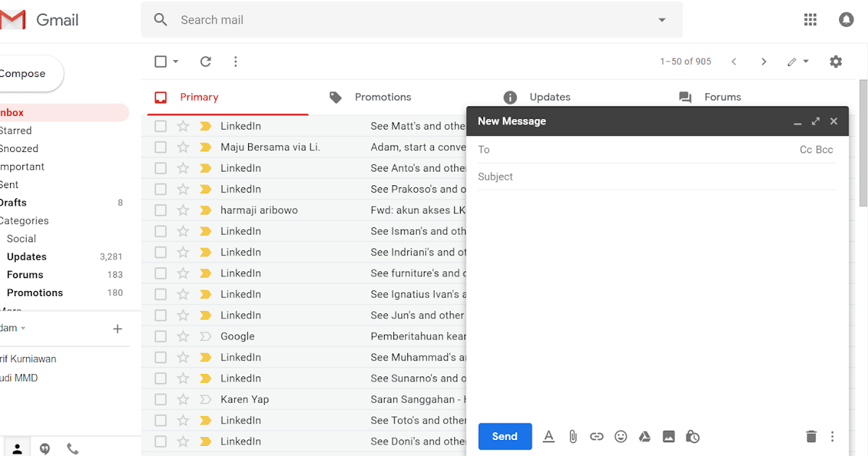Insert a file from Google Drive
The width and height of the screenshot is (868, 456).
[x=644, y=436]
